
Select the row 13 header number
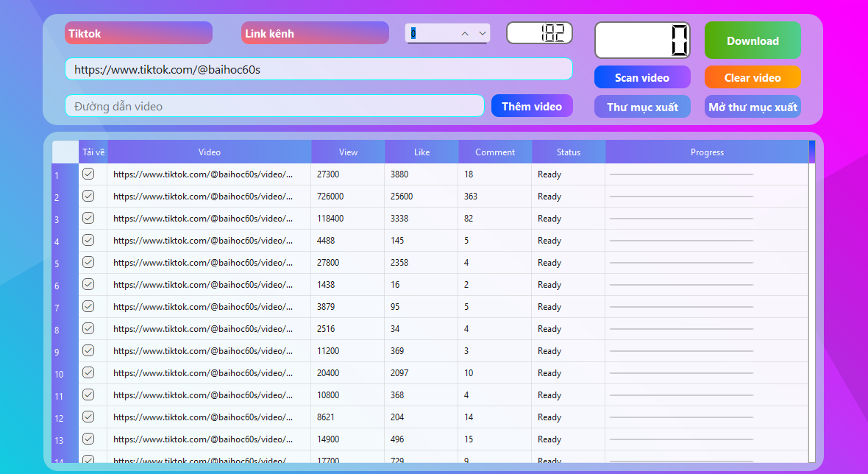click(x=65, y=440)
